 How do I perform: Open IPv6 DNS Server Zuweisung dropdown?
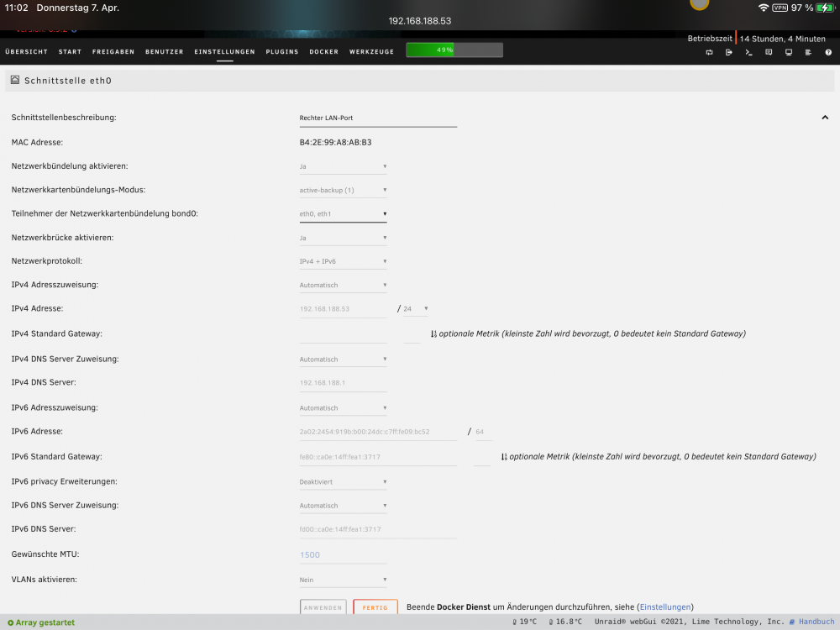pyautogui.click(x=343, y=506)
